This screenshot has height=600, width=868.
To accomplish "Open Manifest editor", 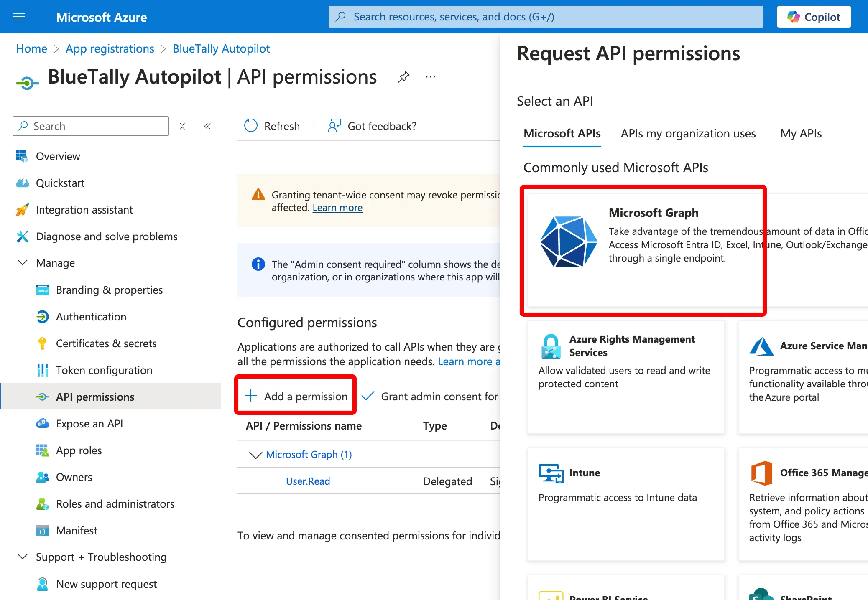I will (77, 531).
